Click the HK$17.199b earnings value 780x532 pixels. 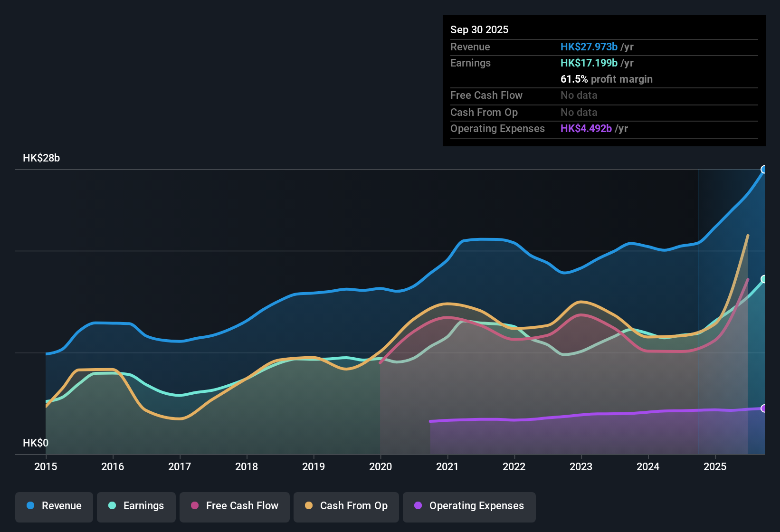tap(589, 63)
